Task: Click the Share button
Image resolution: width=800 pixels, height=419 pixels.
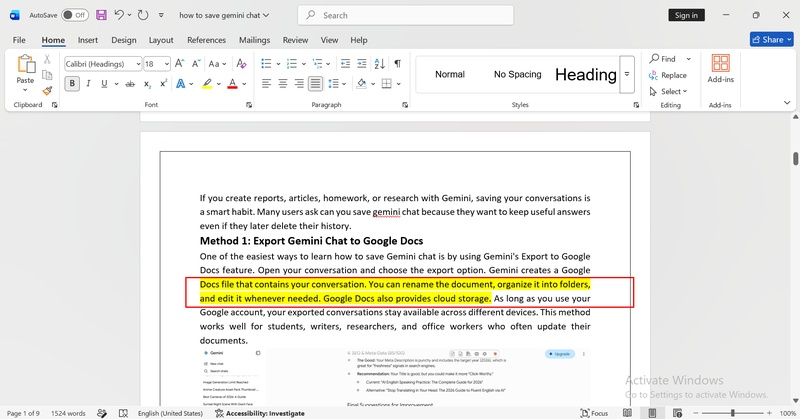Action: pos(771,39)
